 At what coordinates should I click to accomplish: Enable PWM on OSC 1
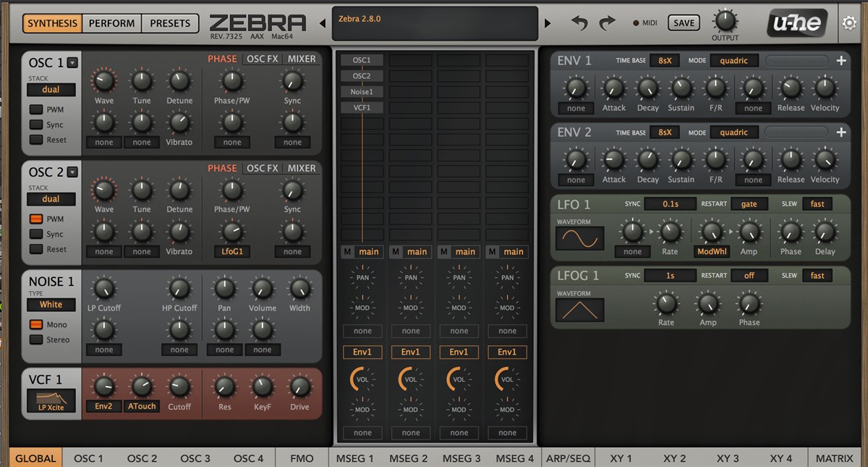pyautogui.click(x=36, y=110)
